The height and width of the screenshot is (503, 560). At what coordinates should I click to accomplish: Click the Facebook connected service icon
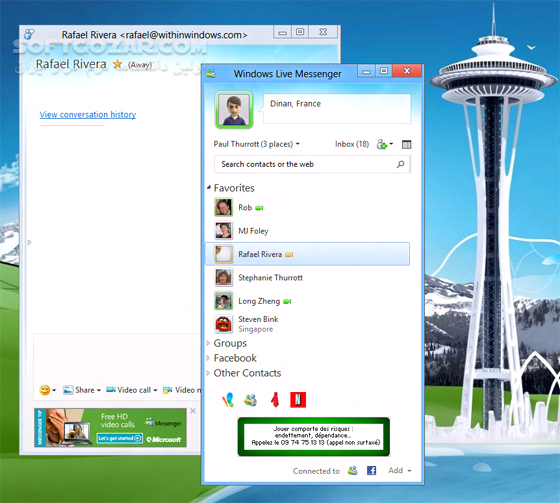click(371, 470)
